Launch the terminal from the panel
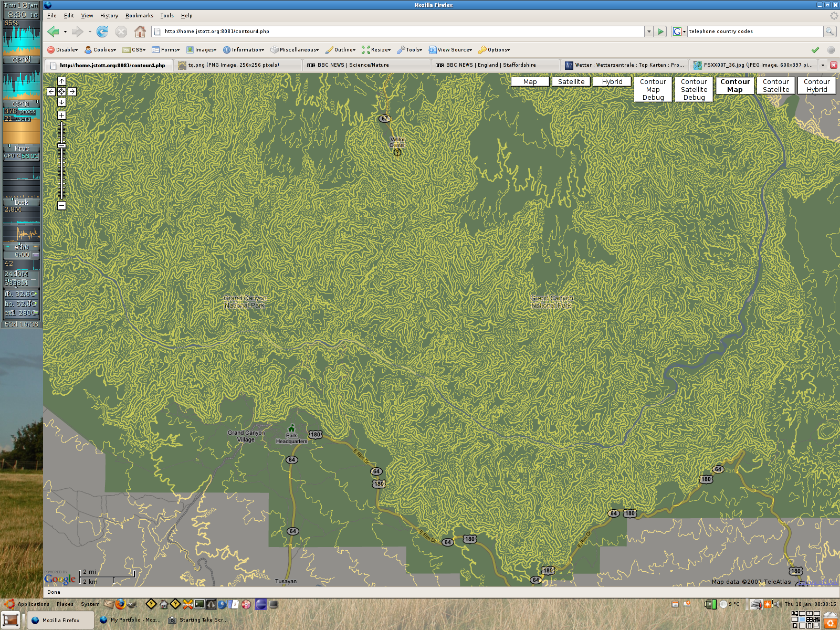The width and height of the screenshot is (840, 630). [x=199, y=604]
